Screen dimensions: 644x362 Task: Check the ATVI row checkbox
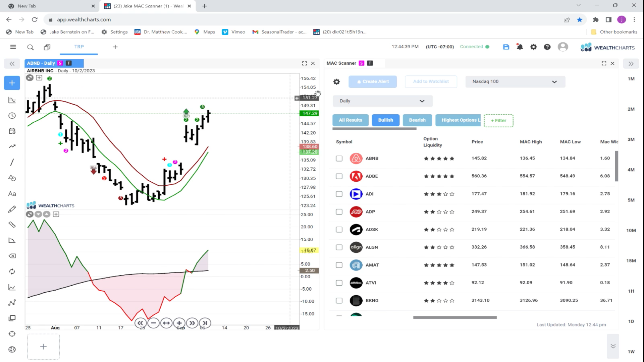[339, 283]
